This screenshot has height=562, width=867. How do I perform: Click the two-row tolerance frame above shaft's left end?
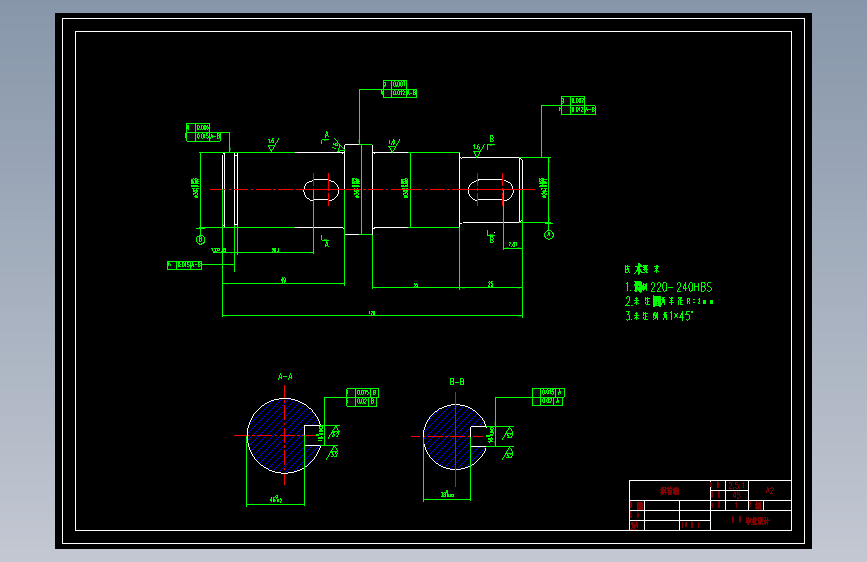coord(203,132)
